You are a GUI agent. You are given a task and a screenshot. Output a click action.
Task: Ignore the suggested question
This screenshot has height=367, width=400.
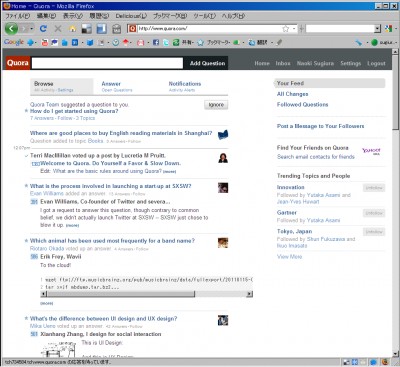216,105
